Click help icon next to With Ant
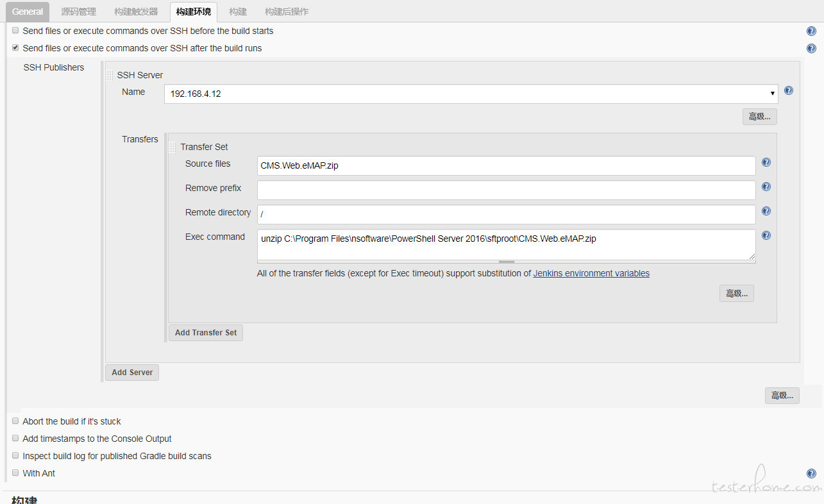Image resolution: width=824 pixels, height=504 pixels. (x=811, y=474)
